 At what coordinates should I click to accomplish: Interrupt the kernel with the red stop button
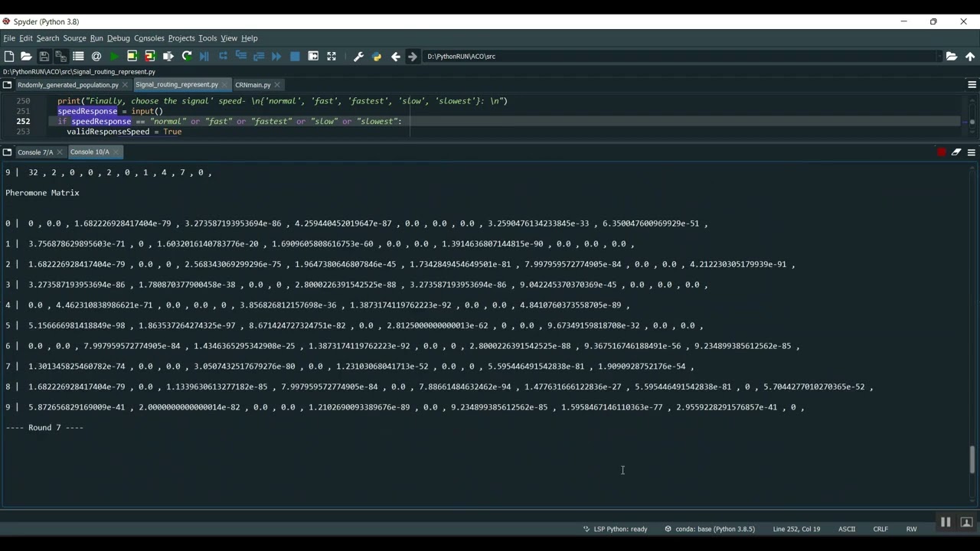tap(942, 152)
